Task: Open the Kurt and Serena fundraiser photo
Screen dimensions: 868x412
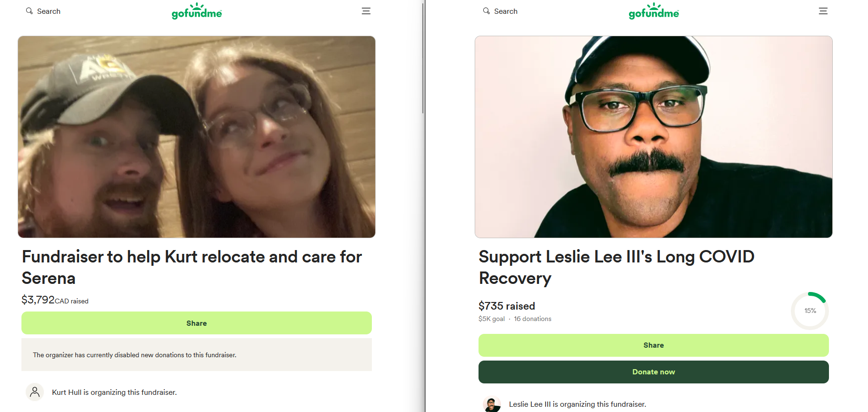Action: click(x=197, y=137)
